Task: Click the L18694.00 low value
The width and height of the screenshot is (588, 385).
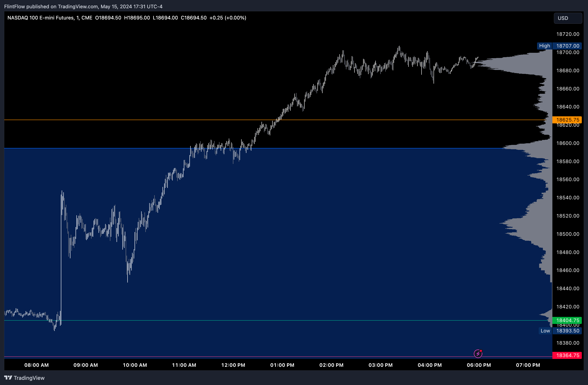Action: [x=165, y=18]
